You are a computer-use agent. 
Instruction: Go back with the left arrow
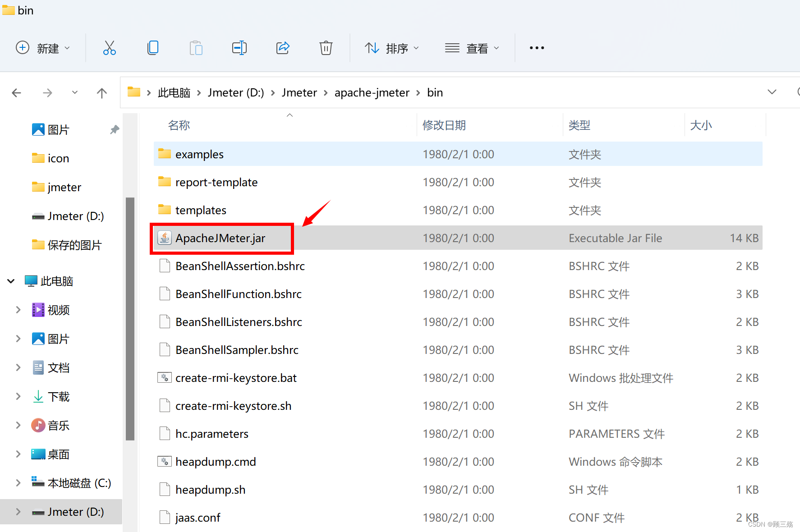17,93
